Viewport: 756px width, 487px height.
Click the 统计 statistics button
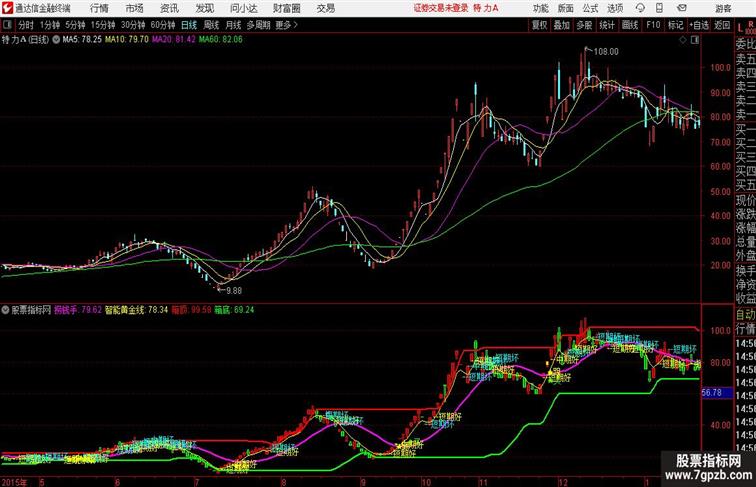[x=607, y=25]
